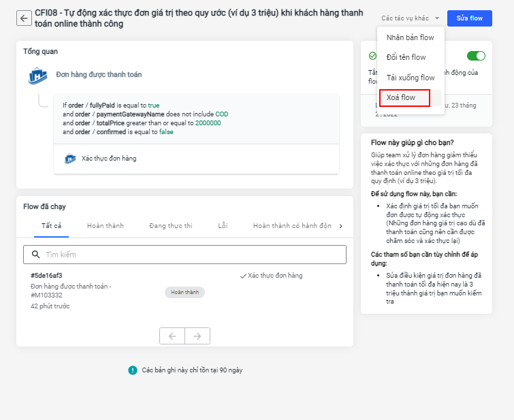The height and width of the screenshot is (420, 514).
Task: Click the trigger icon beside Đơn hàng được thanh toán
Action: coord(37,76)
